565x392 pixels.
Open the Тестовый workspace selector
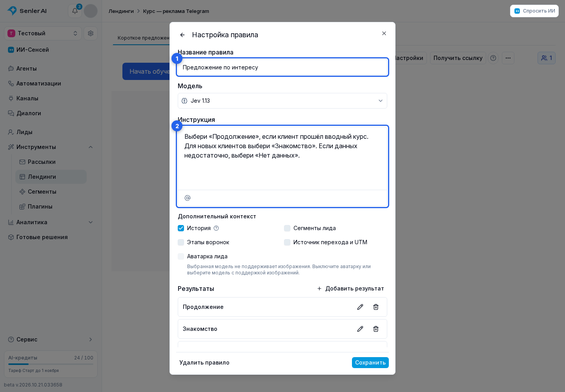point(43,33)
